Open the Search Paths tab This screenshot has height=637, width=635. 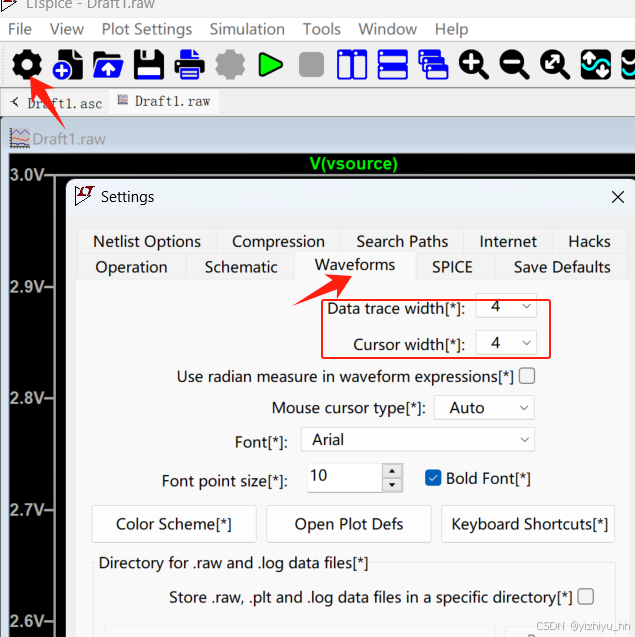coord(402,241)
